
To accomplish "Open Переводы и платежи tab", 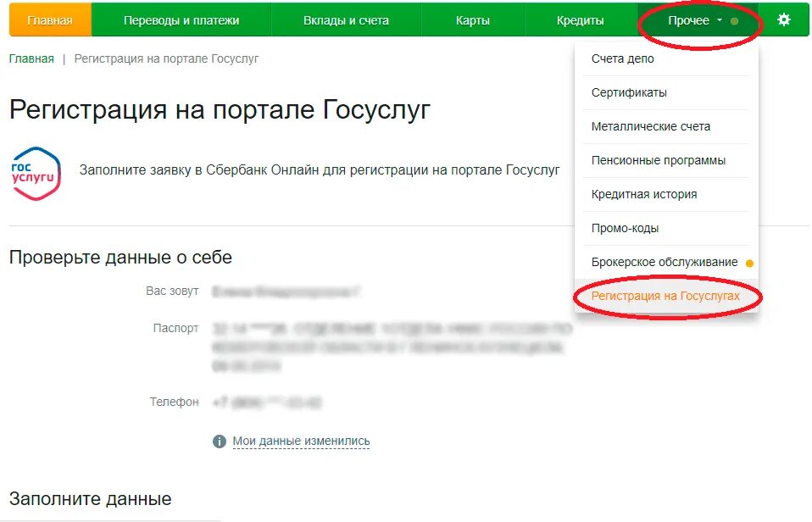I will pyautogui.click(x=181, y=20).
